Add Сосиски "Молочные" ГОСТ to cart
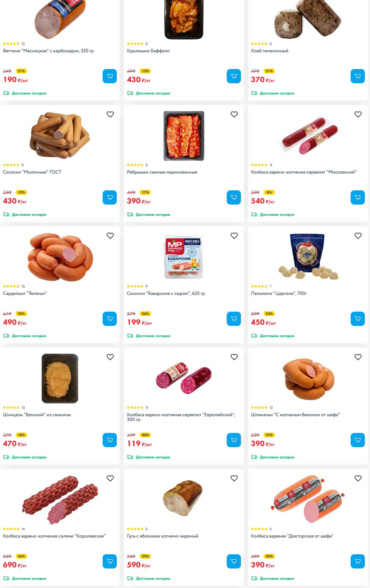Screen dimensions: 370x588 click(109, 197)
